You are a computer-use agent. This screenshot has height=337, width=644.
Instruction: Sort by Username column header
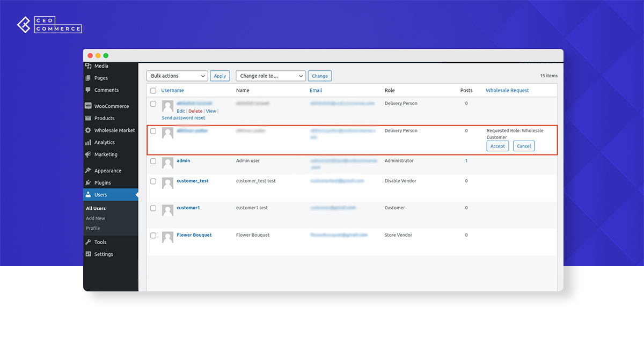[172, 91]
